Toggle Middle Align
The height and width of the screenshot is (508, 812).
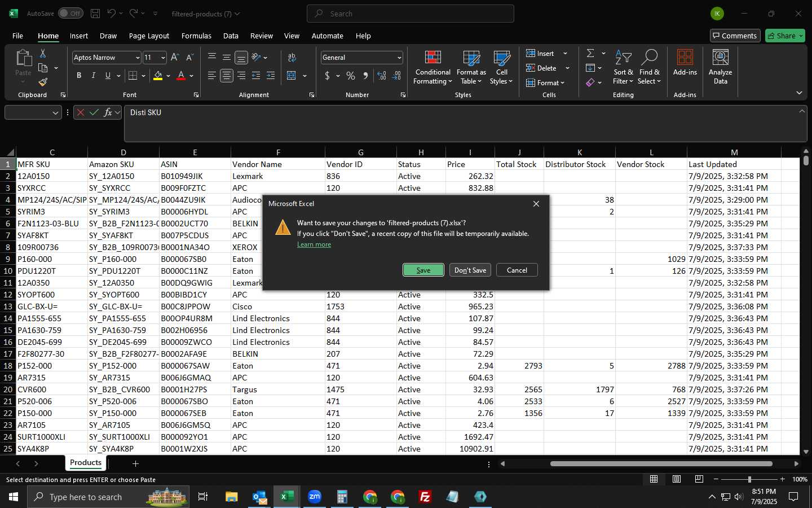coord(227,58)
